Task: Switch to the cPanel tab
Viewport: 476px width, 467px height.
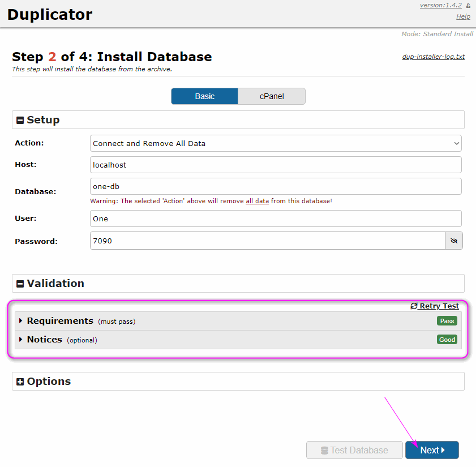Action: [272, 96]
